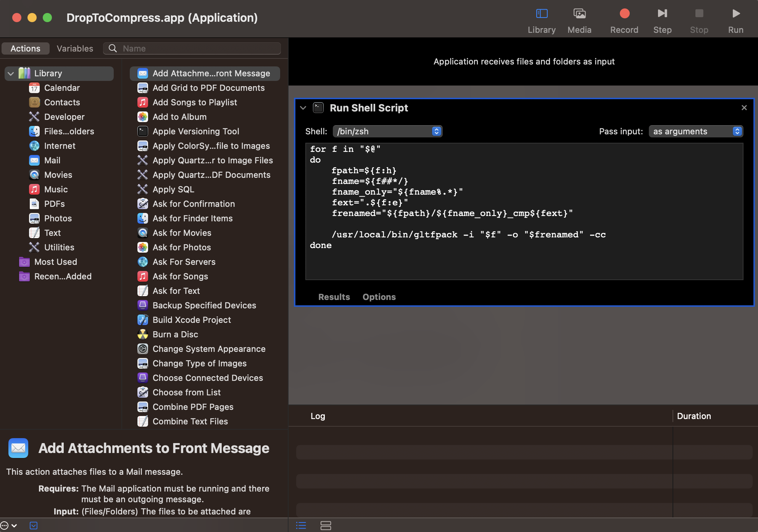Collapse the Library tree group
Image resolution: width=758 pixels, height=532 pixels.
[x=11, y=73]
